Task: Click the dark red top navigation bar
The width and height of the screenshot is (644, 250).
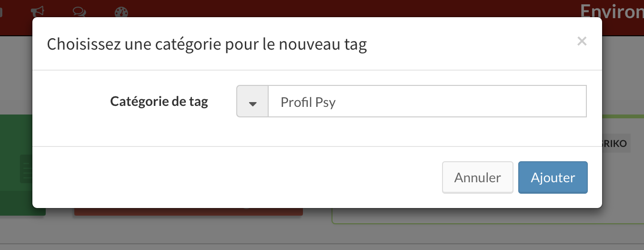Action: pos(322,9)
